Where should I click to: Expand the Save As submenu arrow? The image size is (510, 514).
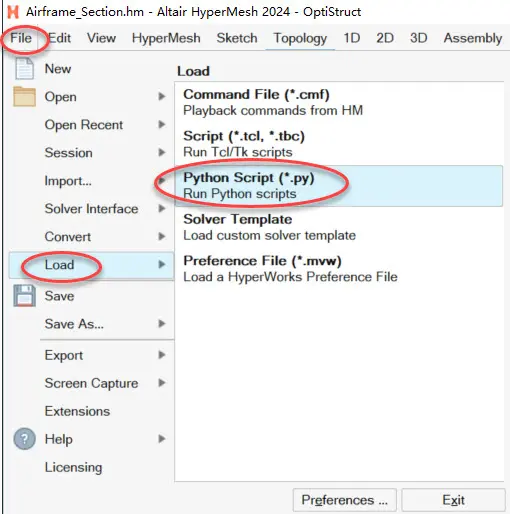pos(162,323)
